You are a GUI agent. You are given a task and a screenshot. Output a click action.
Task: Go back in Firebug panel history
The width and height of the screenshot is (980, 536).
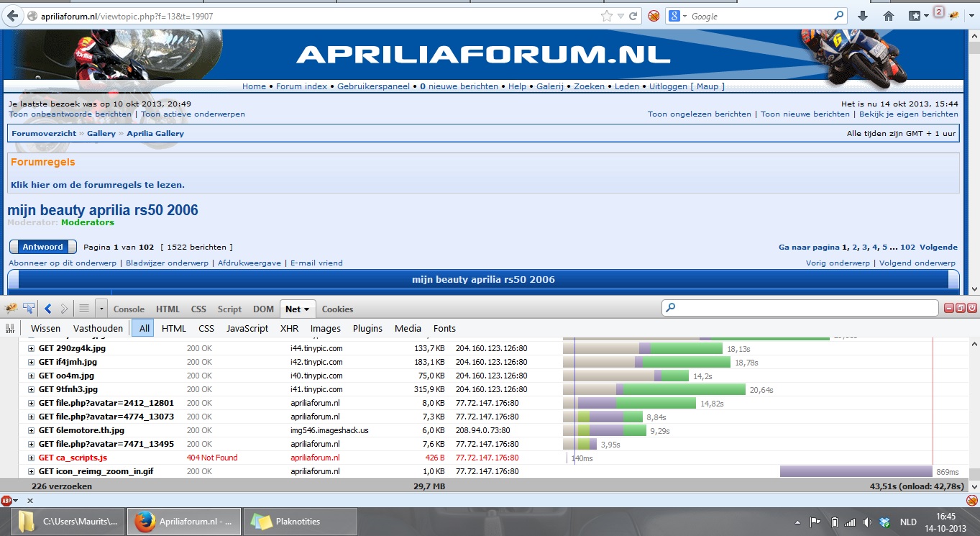tap(48, 309)
